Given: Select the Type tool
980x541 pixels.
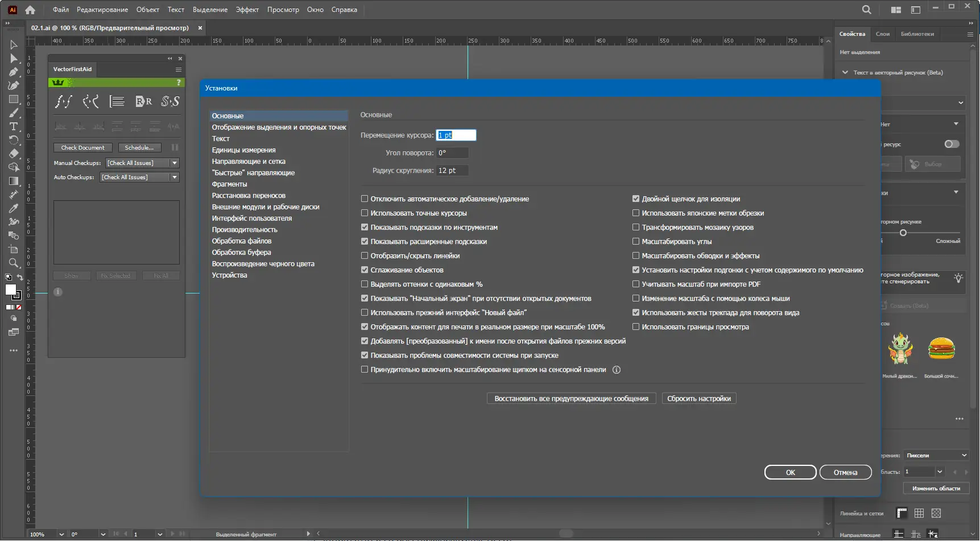Looking at the screenshot, I should 14,126.
